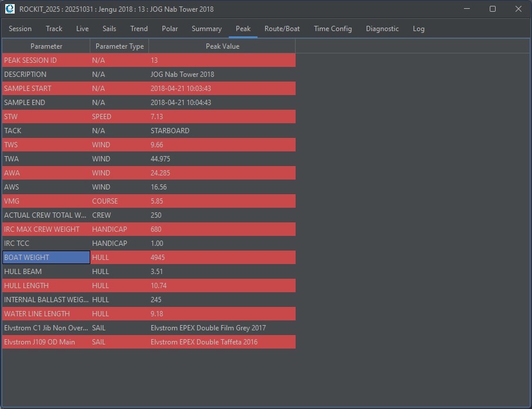The width and height of the screenshot is (532, 409).
Task: Click the Parameter Type column header
Action: click(120, 46)
